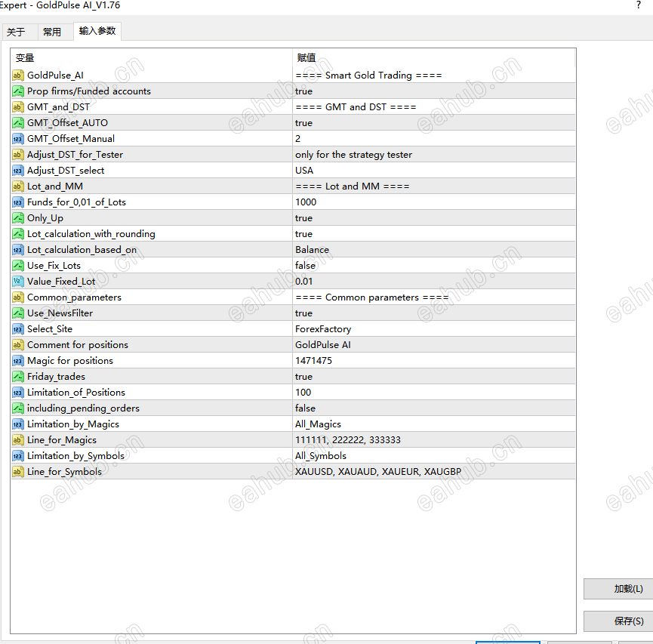Open the Select_Site ForexFactory dropdown
Viewport: 653px width, 644px height.
pos(433,328)
